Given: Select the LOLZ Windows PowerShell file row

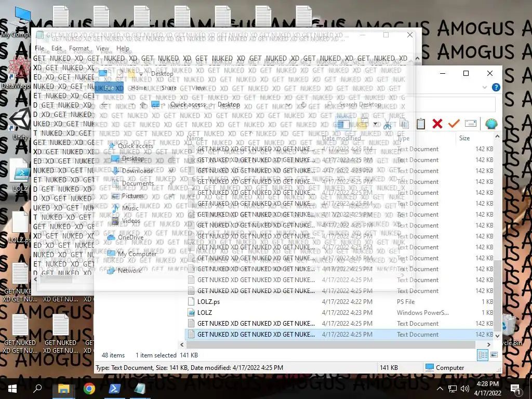Looking at the screenshot, I should point(339,312).
